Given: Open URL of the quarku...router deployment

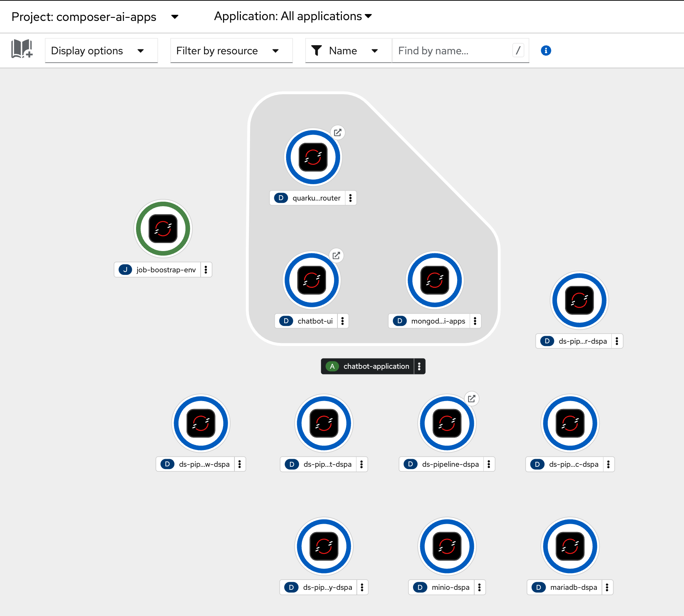Looking at the screenshot, I should pyautogui.click(x=337, y=133).
